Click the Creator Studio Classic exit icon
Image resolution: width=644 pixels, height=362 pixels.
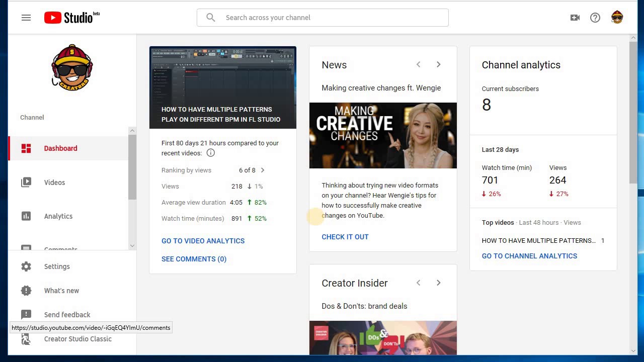coord(26,339)
